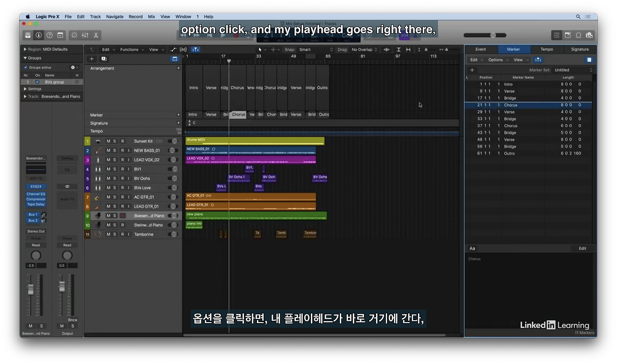This screenshot has height=364, width=617.
Task: Toggle the Sunset Kit track on/off switch
Action: click(173, 141)
